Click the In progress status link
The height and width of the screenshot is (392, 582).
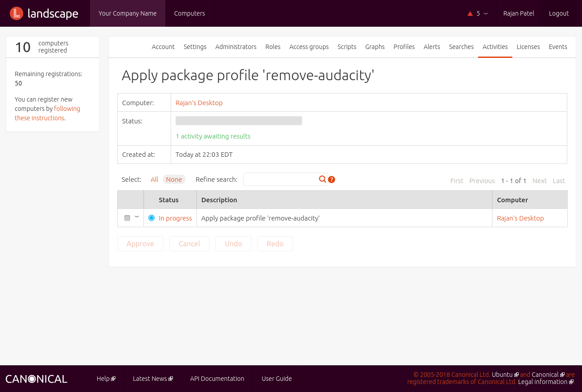(175, 218)
